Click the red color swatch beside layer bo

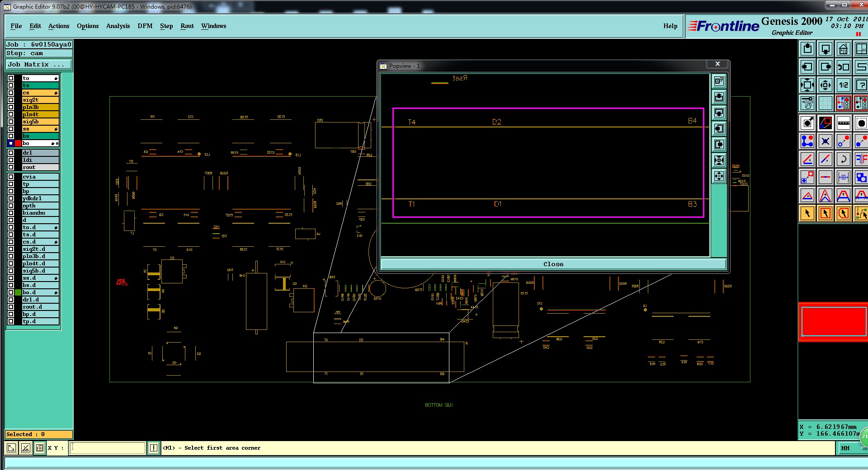(x=18, y=143)
